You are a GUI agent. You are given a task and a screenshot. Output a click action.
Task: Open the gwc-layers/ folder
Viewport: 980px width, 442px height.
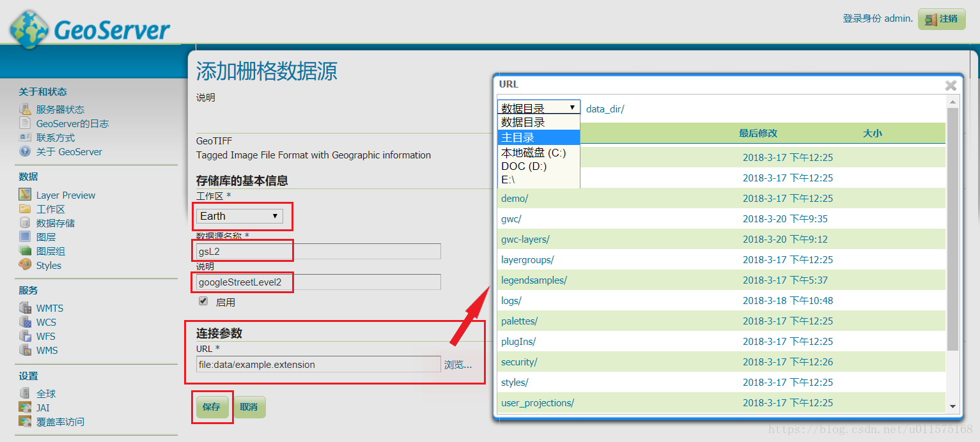click(525, 239)
